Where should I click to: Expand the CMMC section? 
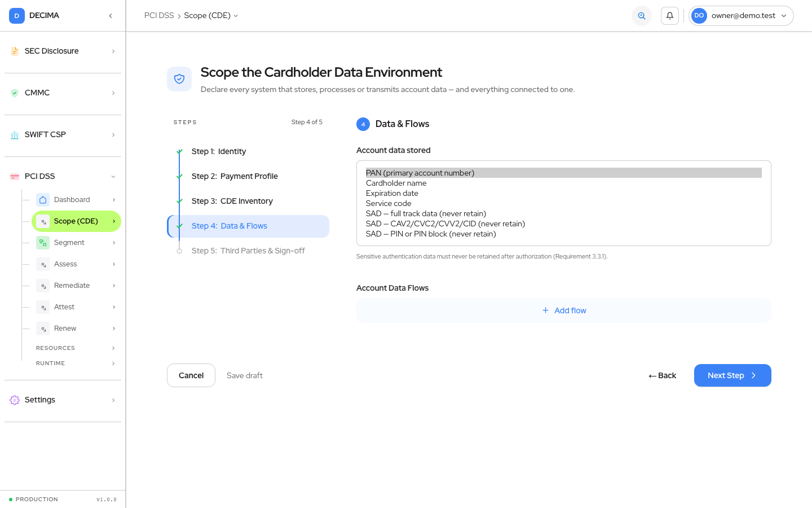tap(113, 93)
